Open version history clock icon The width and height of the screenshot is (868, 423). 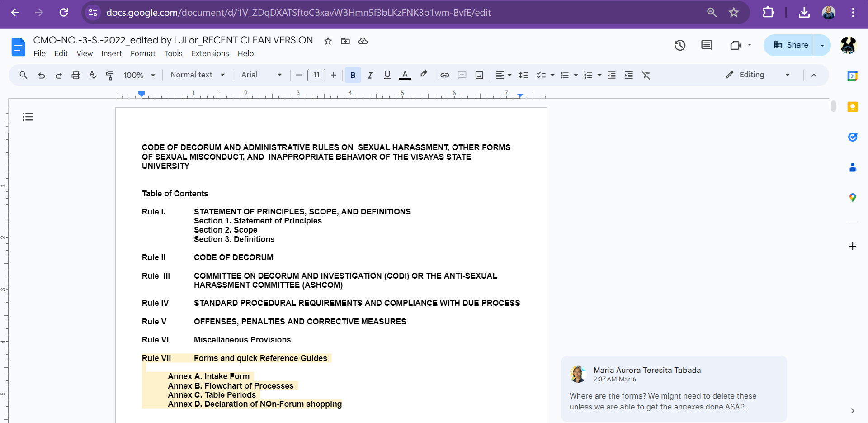tap(680, 45)
